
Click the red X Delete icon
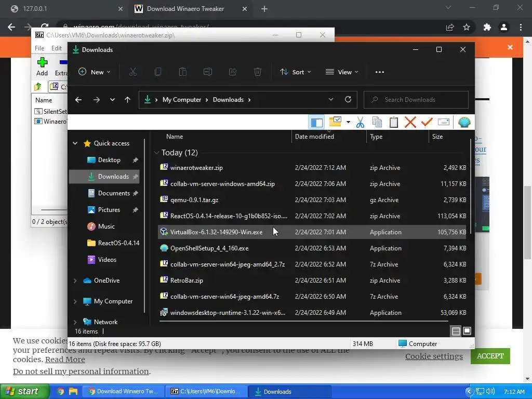[410, 122]
